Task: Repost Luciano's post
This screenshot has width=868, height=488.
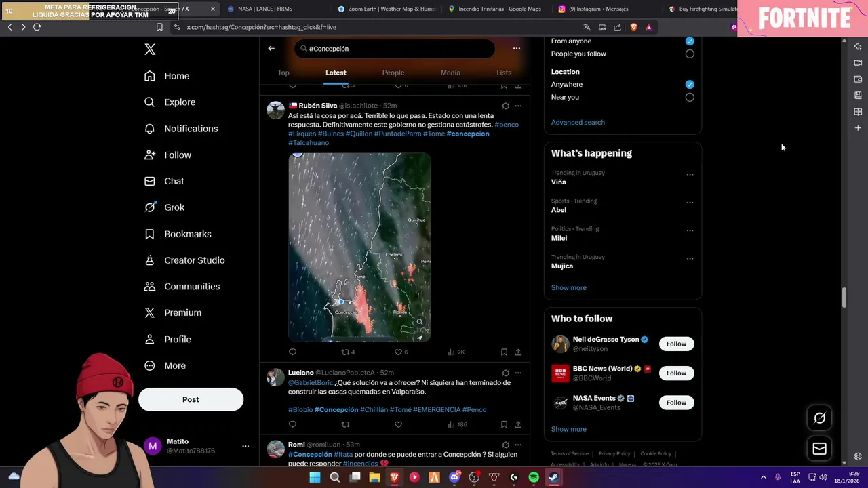Action: click(x=345, y=424)
